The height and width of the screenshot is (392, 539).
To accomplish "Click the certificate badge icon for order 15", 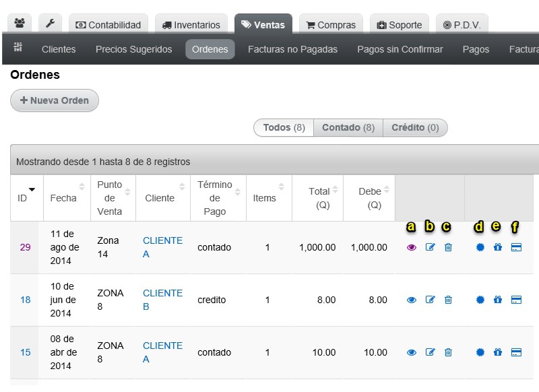I will (x=480, y=352).
